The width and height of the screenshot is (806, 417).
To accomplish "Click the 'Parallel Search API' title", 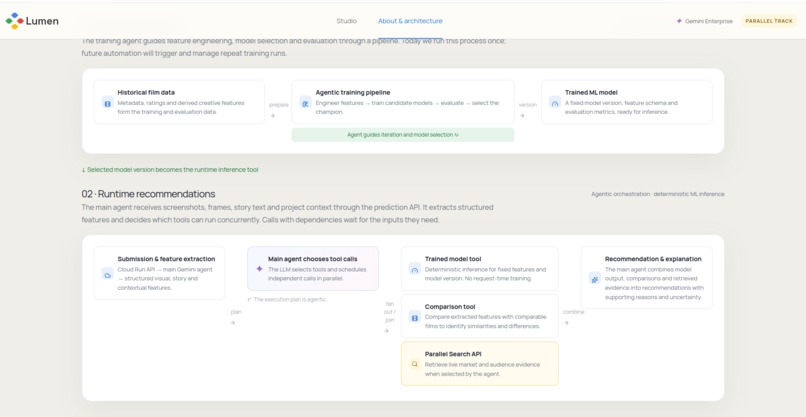I will click(453, 354).
